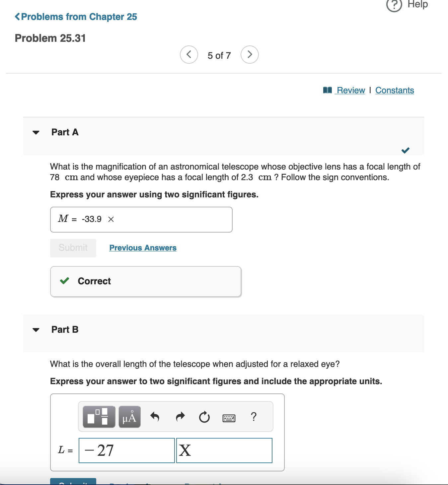Click the open-book Review icon

[327, 90]
